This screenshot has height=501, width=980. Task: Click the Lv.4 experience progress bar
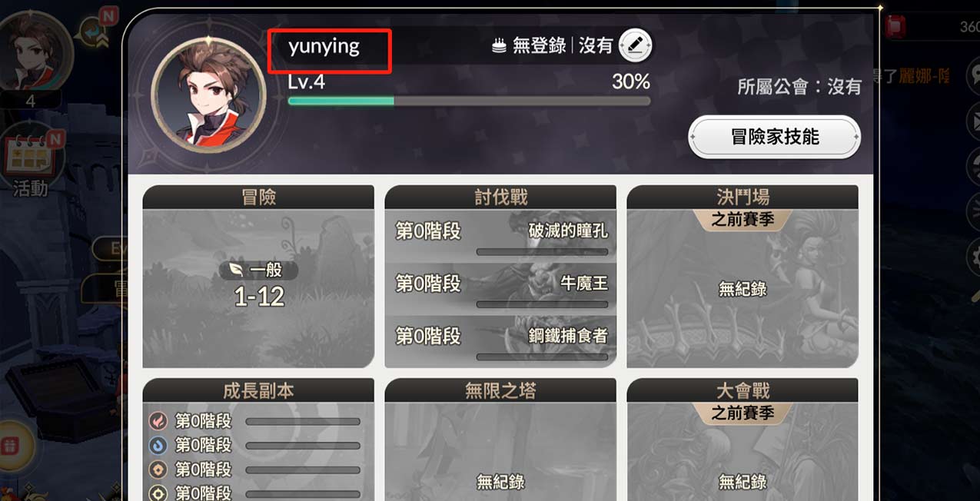469,101
